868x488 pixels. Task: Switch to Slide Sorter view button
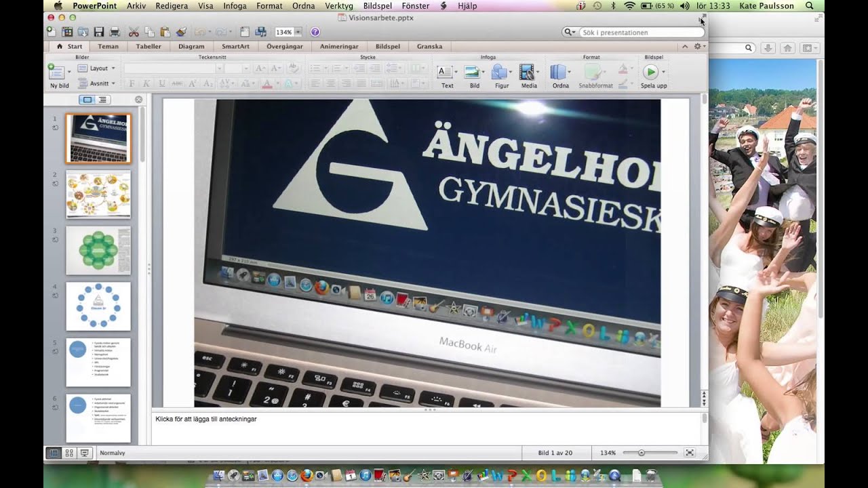tap(68, 453)
